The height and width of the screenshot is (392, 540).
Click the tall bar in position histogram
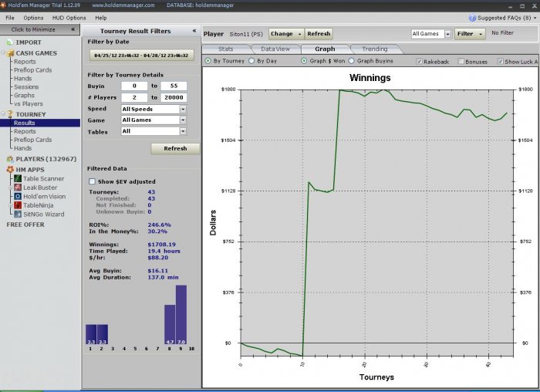[181, 315]
